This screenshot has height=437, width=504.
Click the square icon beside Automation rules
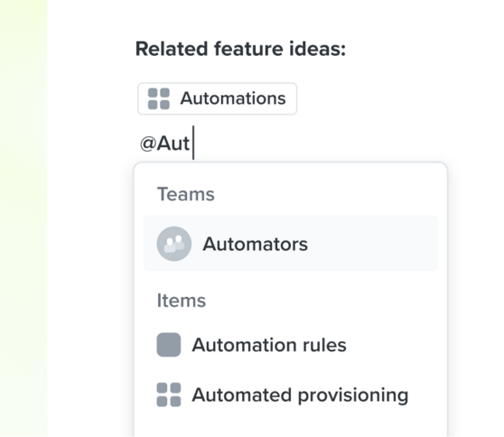[x=169, y=345]
